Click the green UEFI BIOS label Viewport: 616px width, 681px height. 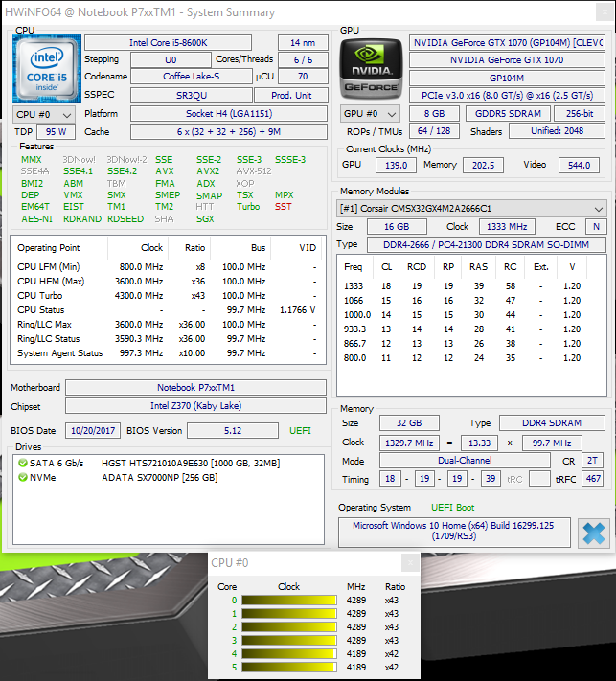click(300, 430)
